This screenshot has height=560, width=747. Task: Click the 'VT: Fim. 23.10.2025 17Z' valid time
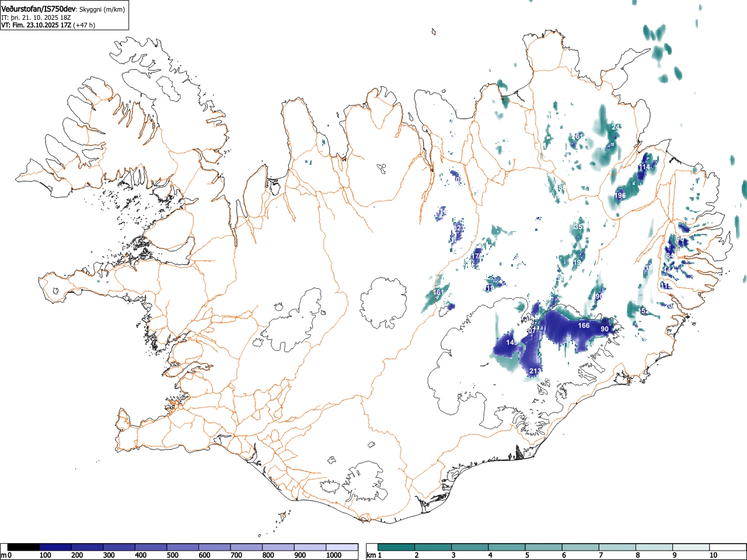36,25
